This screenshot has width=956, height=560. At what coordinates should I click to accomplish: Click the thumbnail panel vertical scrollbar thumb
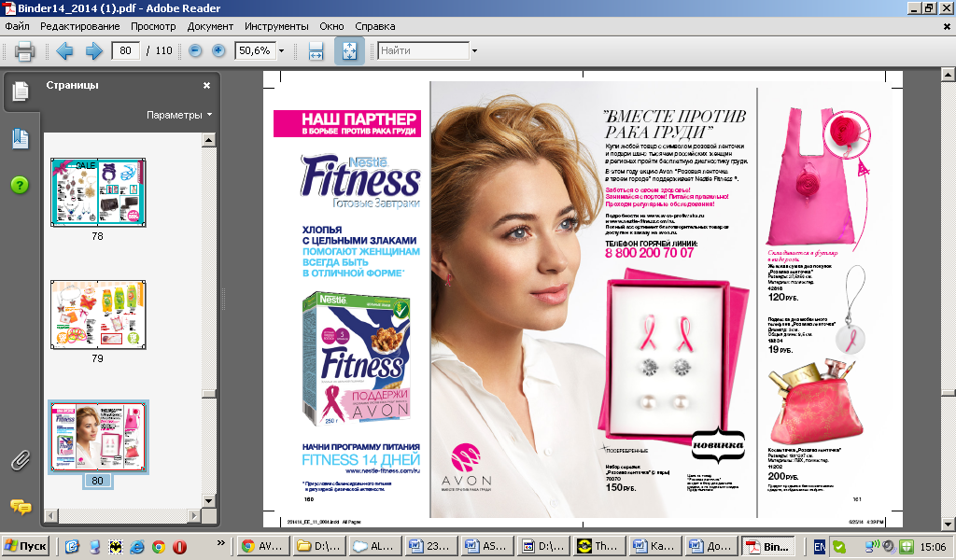click(x=208, y=394)
